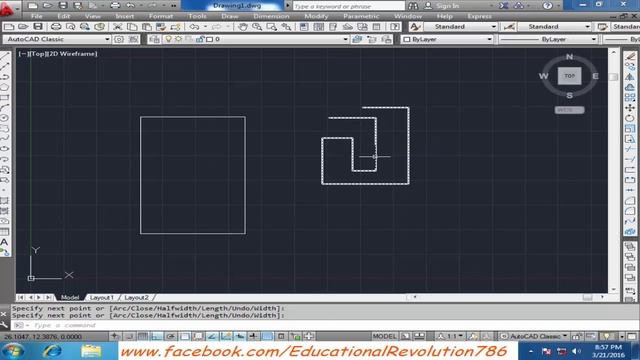Toggle Object Snap in status bar
The width and height of the screenshot is (640, 360).
click(x=184, y=336)
